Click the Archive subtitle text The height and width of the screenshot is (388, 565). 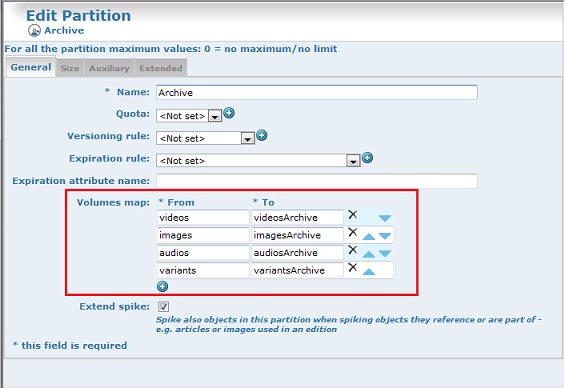coord(64,31)
